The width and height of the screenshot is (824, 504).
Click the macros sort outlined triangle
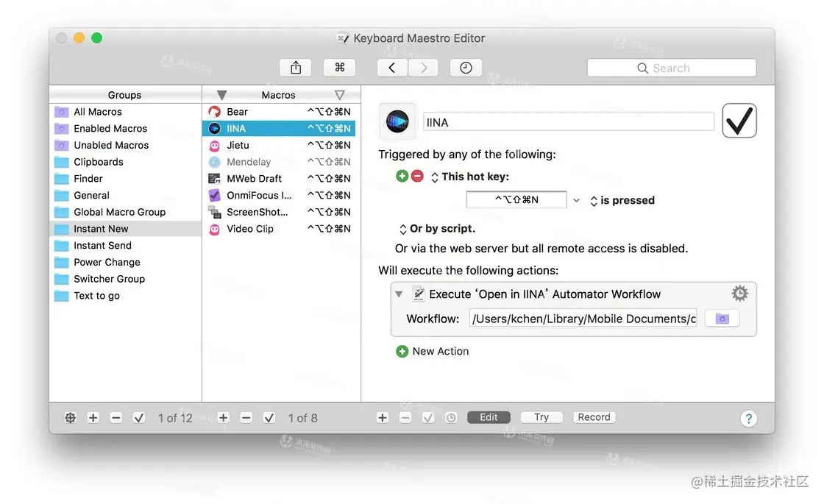(x=340, y=95)
